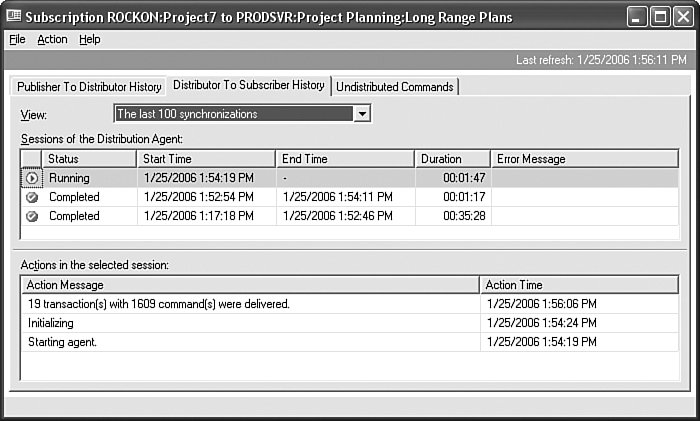Open the File menu
This screenshot has height=421, width=700.
tap(17, 39)
